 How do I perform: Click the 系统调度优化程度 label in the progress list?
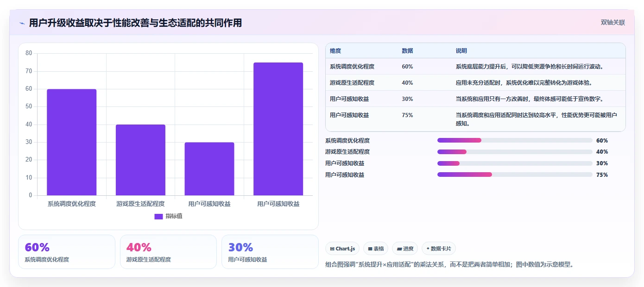pyautogui.click(x=347, y=141)
